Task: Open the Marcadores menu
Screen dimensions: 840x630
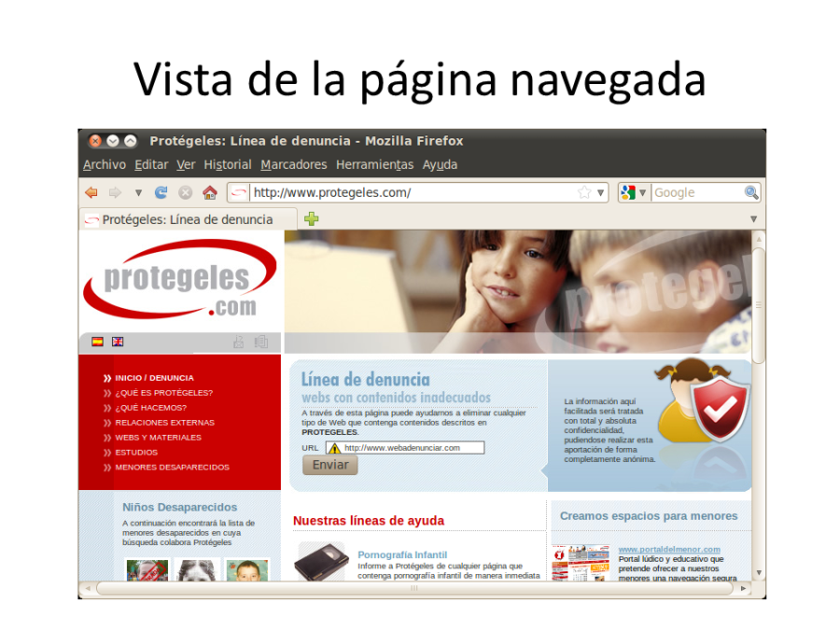Action: click(297, 164)
